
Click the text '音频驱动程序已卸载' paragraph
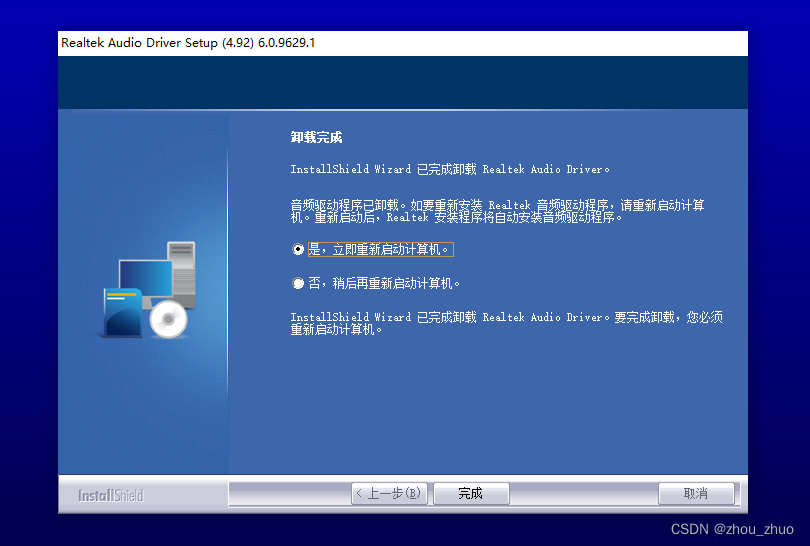(x=497, y=211)
